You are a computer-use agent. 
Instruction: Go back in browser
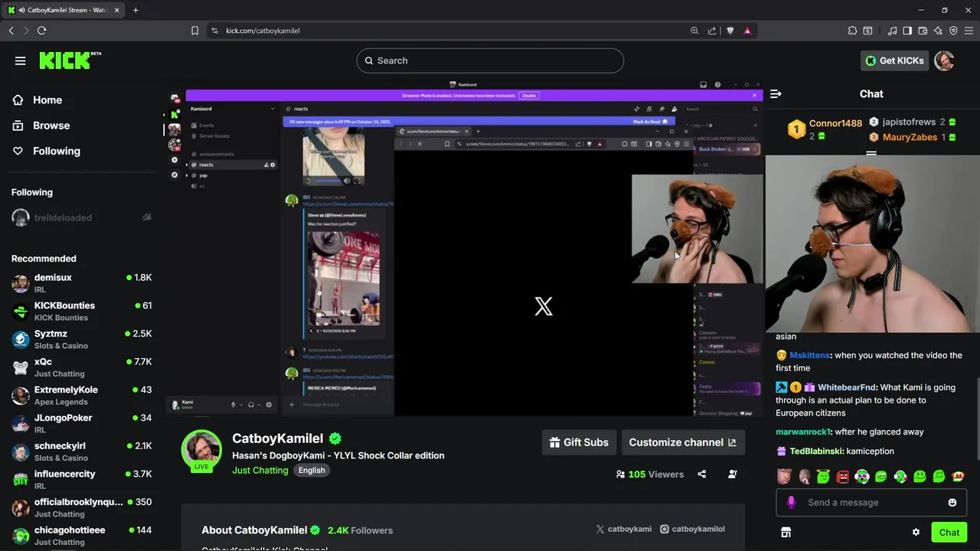coord(11,31)
